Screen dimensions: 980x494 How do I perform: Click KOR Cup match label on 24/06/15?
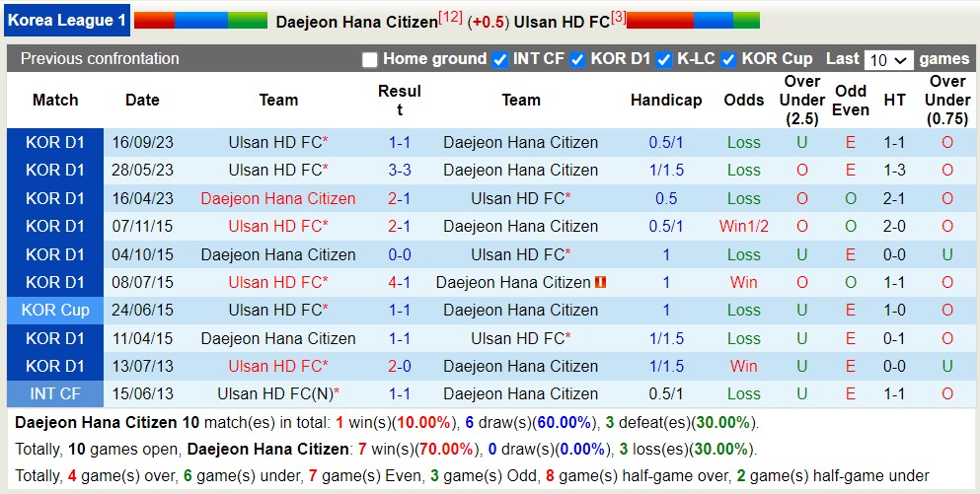(x=55, y=310)
